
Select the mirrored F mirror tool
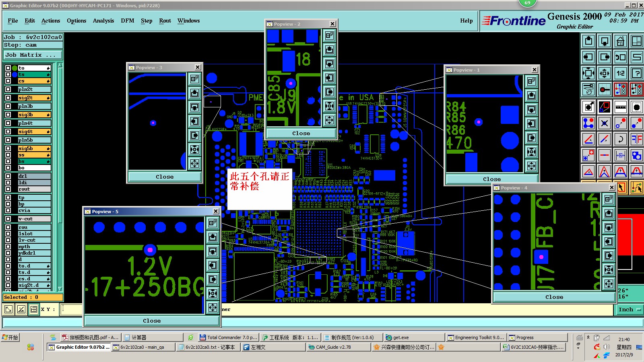637,139
